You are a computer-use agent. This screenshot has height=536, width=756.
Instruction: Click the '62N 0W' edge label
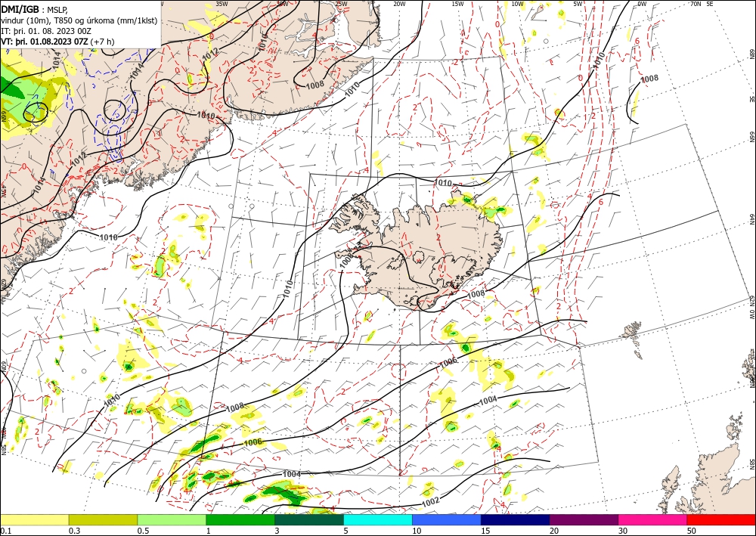[752, 308]
